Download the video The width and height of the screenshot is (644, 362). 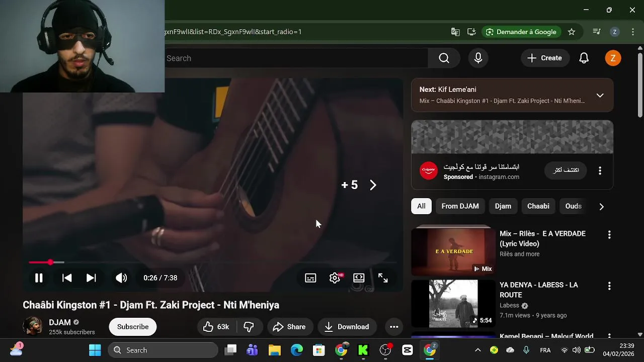[347, 327]
